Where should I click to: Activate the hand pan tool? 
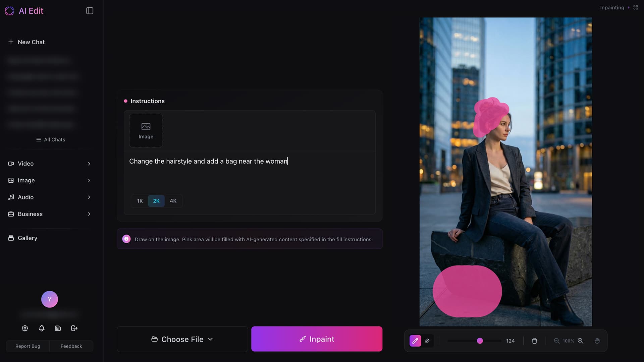(597, 341)
